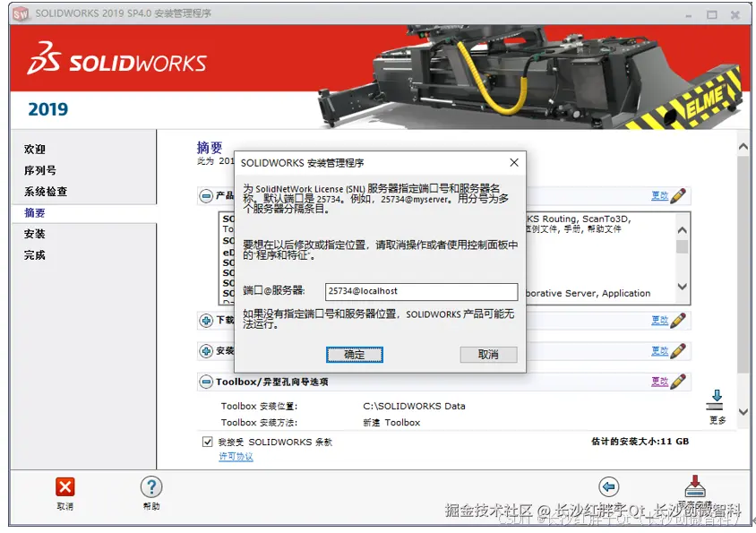
Task: Click the 摘要 page heading
Action: click(210, 147)
